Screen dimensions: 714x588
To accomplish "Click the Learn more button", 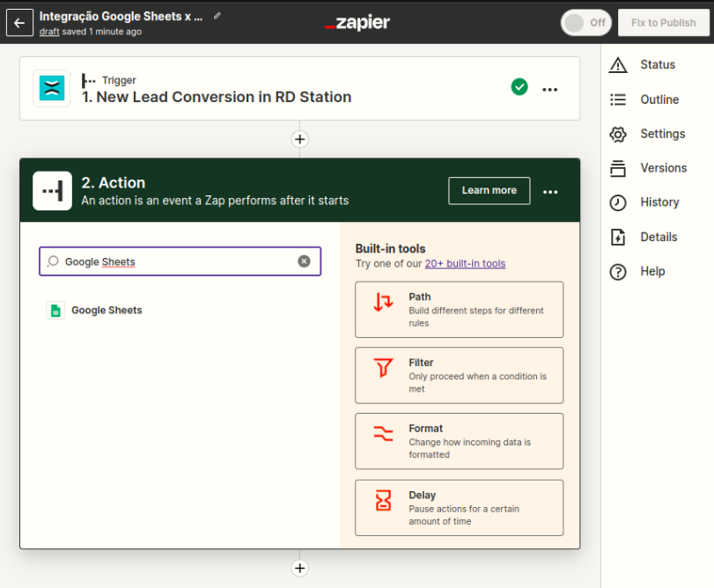I will pos(489,191).
